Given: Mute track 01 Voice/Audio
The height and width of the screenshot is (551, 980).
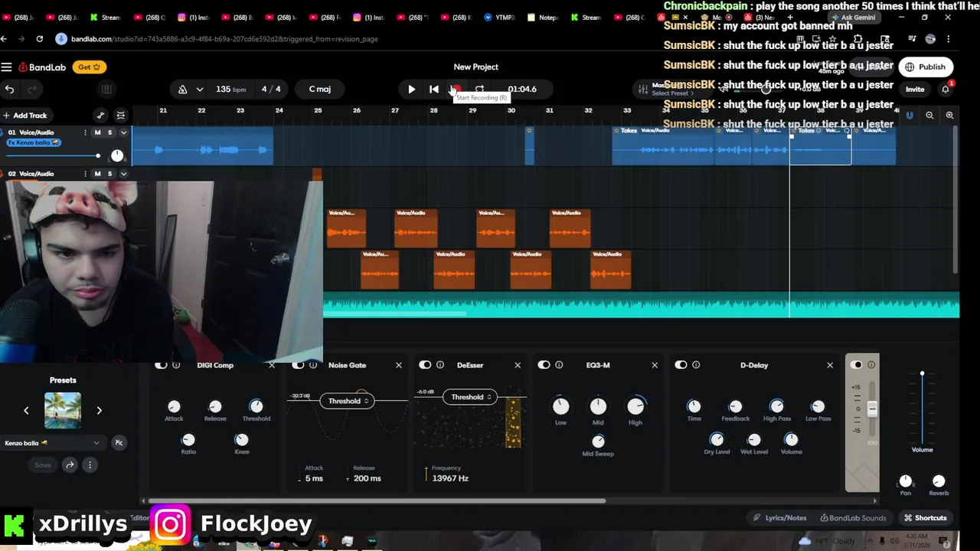Looking at the screenshot, I should click(97, 133).
